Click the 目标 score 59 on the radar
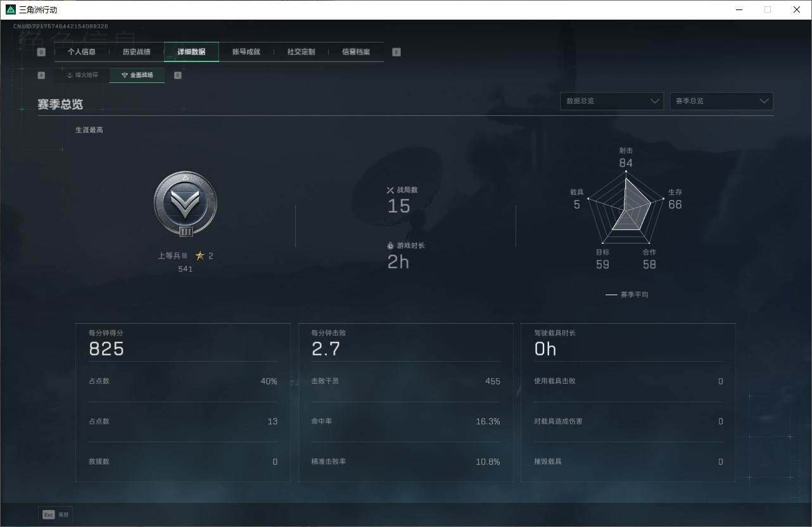Image resolution: width=812 pixels, height=527 pixels. pyautogui.click(x=602, y=265)
